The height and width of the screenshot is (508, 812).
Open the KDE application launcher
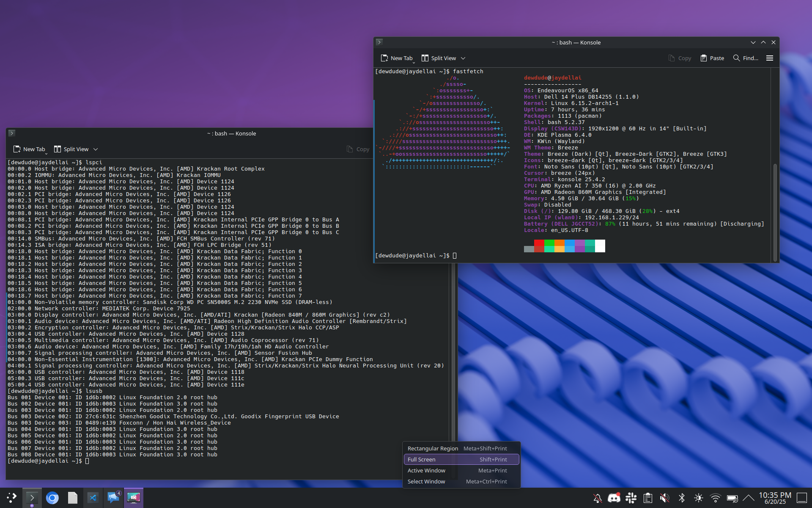12,498
